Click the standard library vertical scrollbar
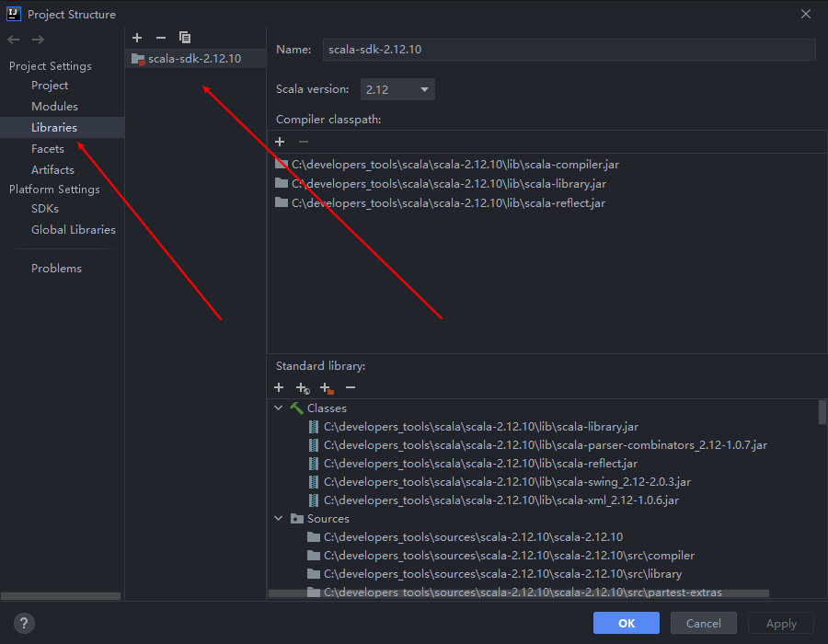 coord(822,412)
